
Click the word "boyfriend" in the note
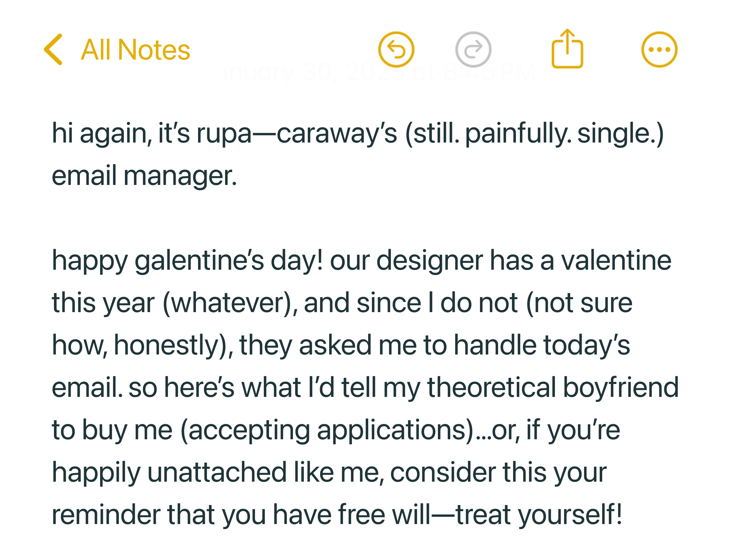click(x=621, y=388)
